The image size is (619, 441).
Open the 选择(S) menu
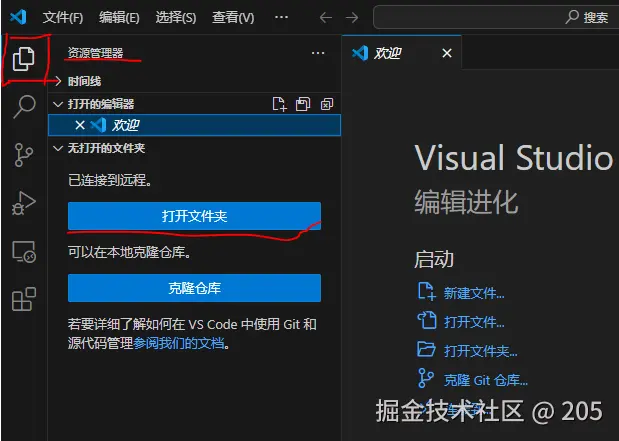pyautogui.click(x=176, y=17)
